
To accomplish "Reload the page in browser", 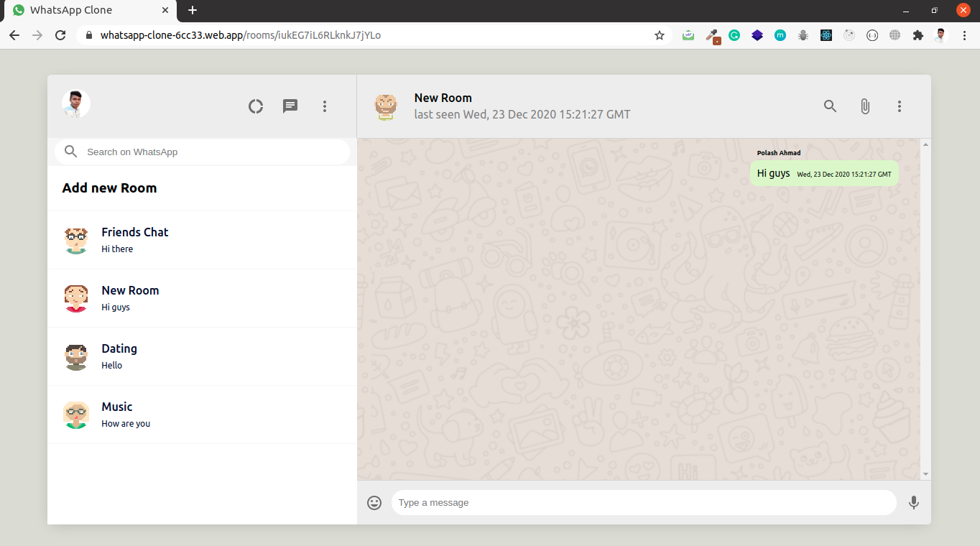I will (x=60, y=35).
